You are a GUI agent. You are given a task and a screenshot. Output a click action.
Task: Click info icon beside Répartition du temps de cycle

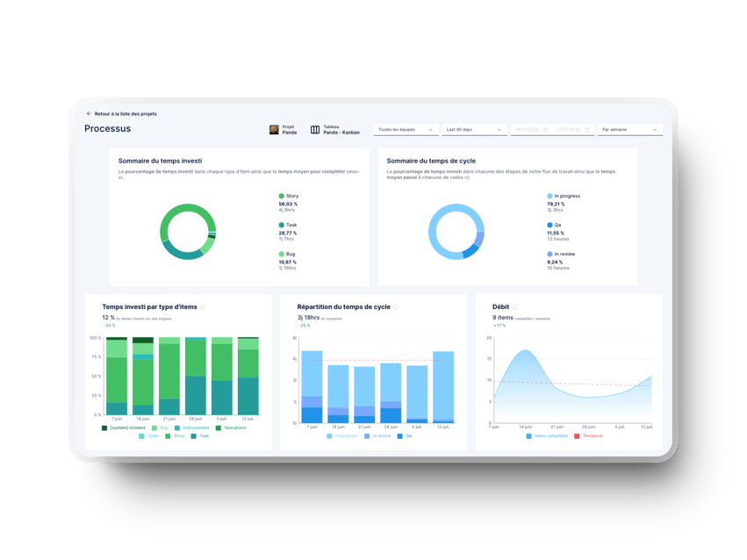point(396,307)
